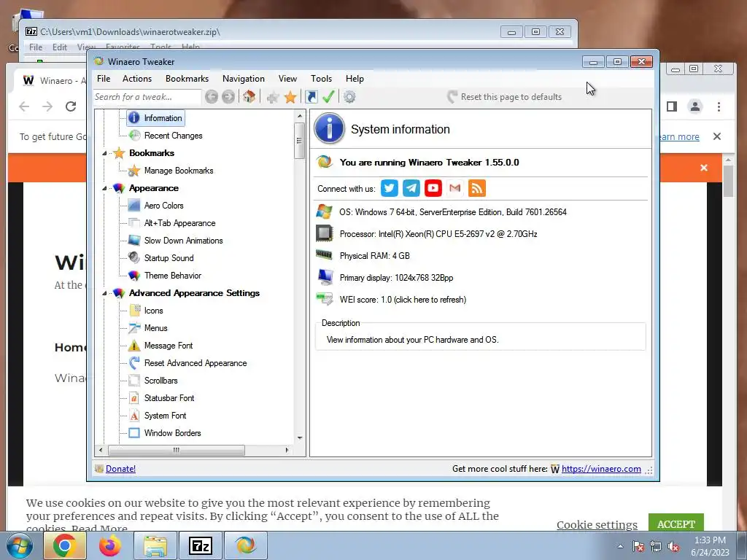Dismiss the orange banner with white X

tap(704, 168)
